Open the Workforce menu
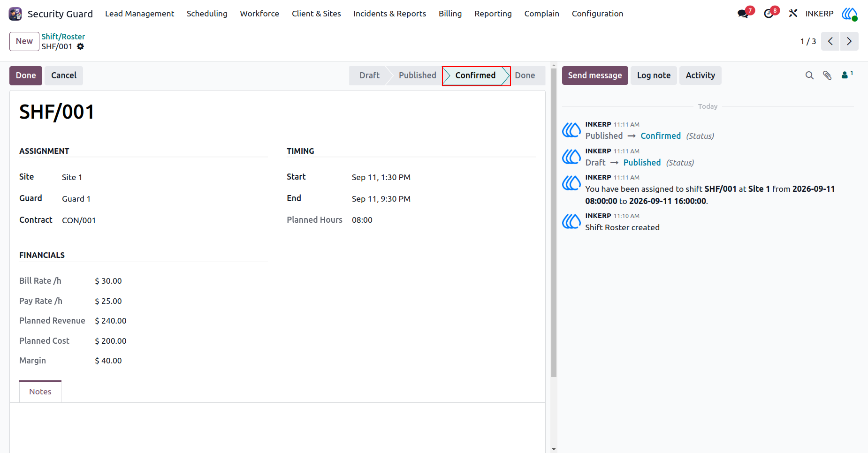This screenshot has width=868, height=453. coord(259,14)
